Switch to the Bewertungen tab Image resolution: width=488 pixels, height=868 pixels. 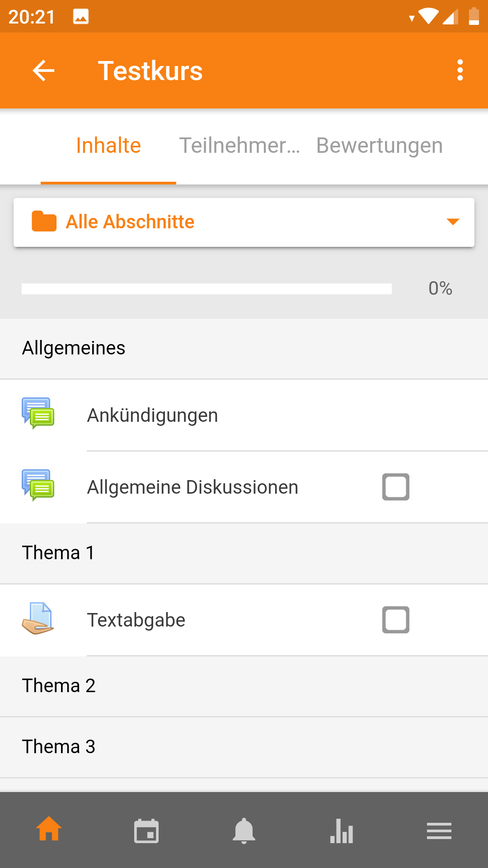click(x=380, y=146)
